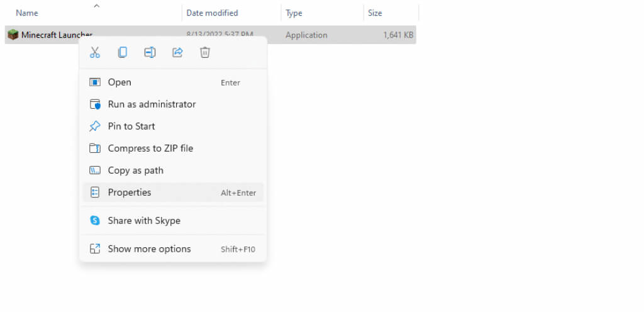Sort by the Name column header
644x312 pixels.
pos(27,13)
